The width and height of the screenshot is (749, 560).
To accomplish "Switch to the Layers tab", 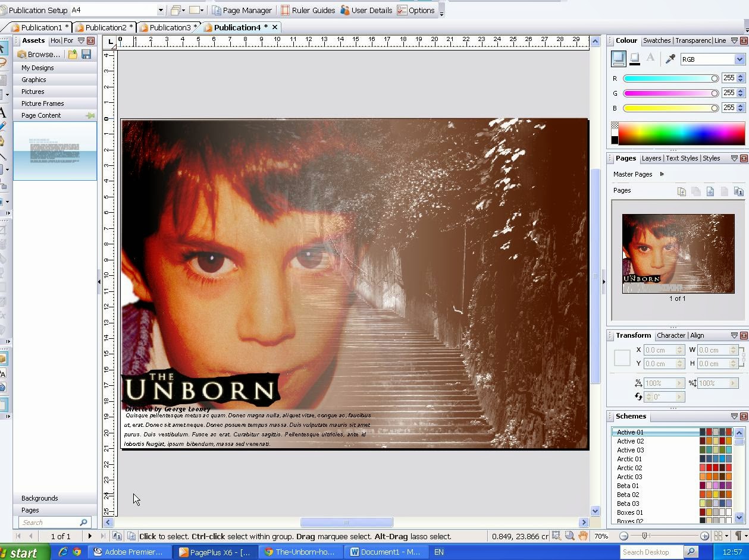I will pyautogui.click(x=651, y=158).
